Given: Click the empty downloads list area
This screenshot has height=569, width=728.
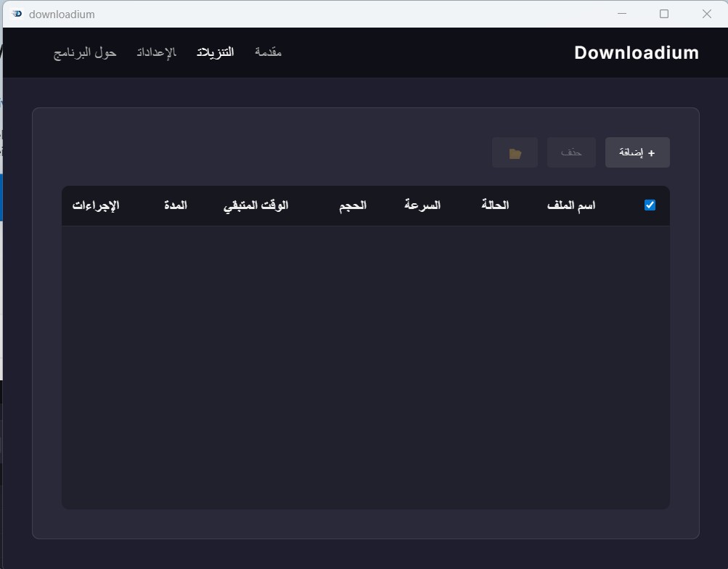Looking at the screenshot, I should (366, 367).
